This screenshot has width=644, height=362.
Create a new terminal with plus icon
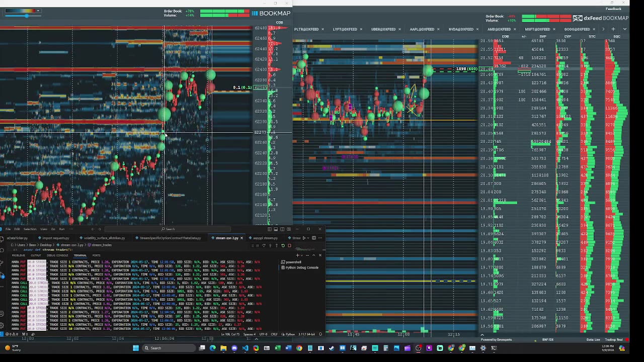[x=297, y=255]
